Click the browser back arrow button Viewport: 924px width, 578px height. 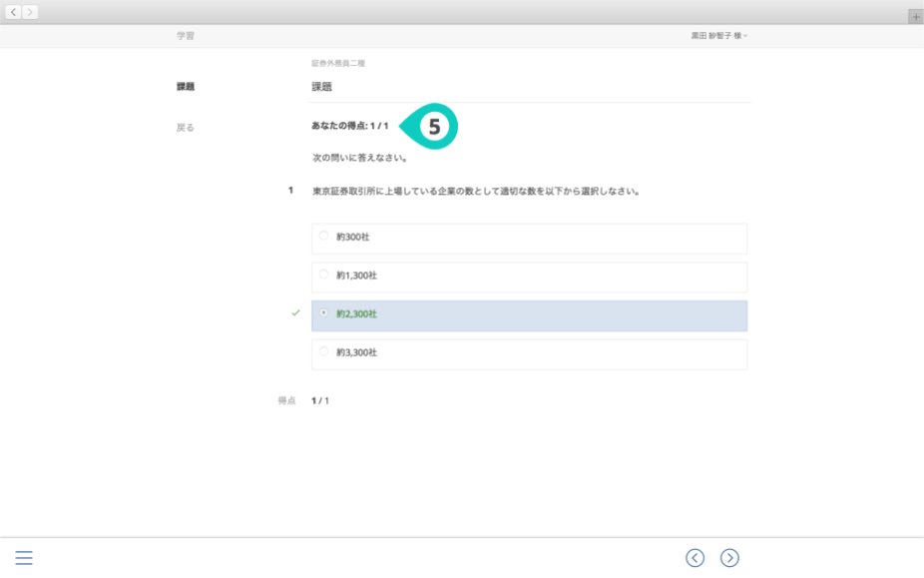click(14, 12)
